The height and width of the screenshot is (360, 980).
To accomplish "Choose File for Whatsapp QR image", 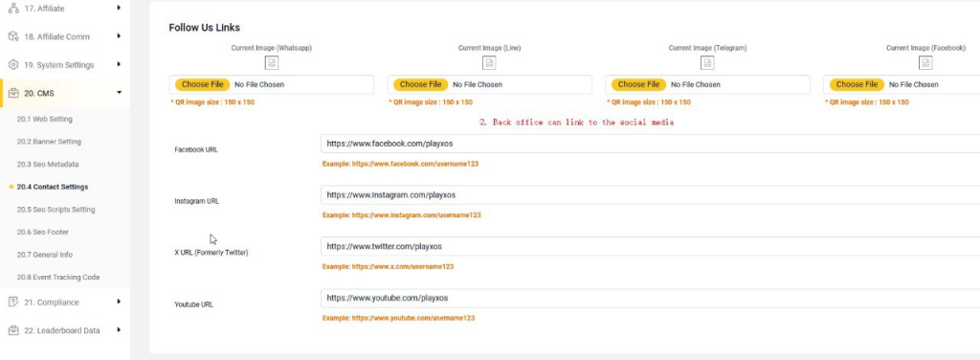I will 203,84.
